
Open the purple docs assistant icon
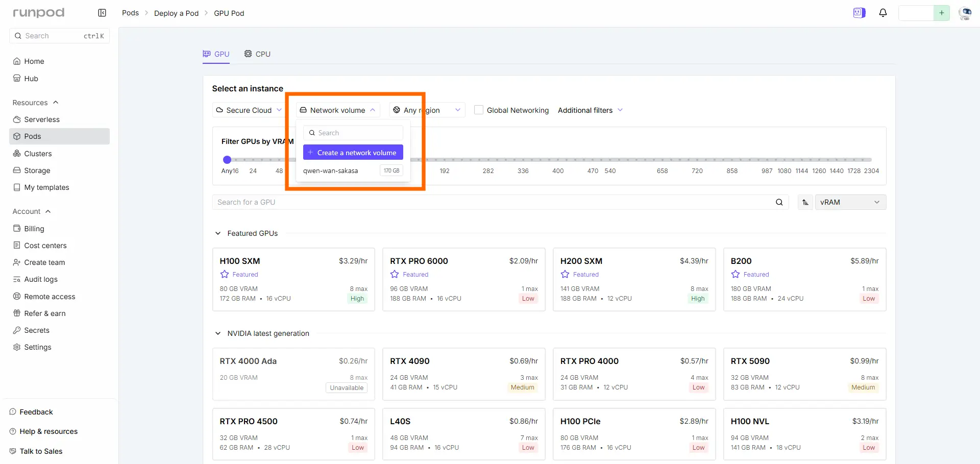(859, 13)
